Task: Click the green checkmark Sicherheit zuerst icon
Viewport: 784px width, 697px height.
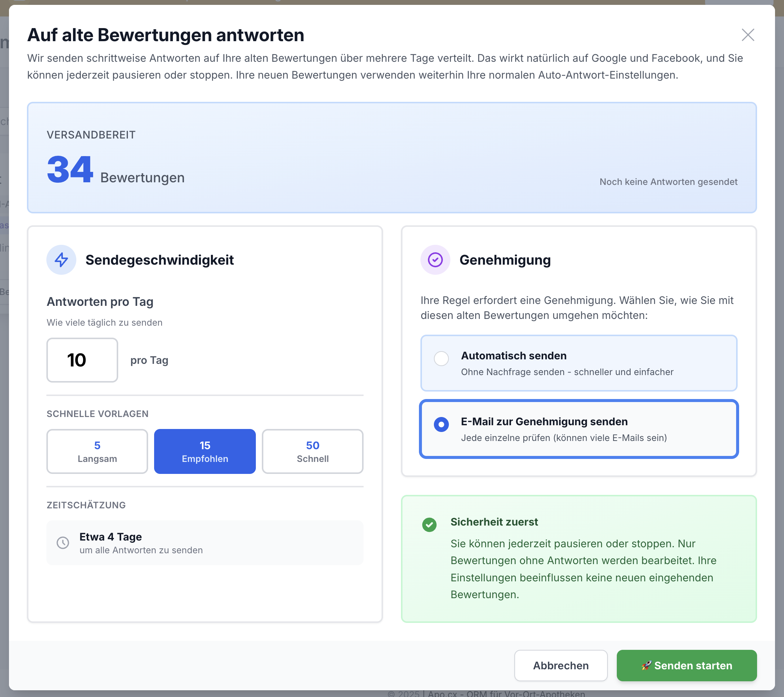Action: (x=429, y=525)
